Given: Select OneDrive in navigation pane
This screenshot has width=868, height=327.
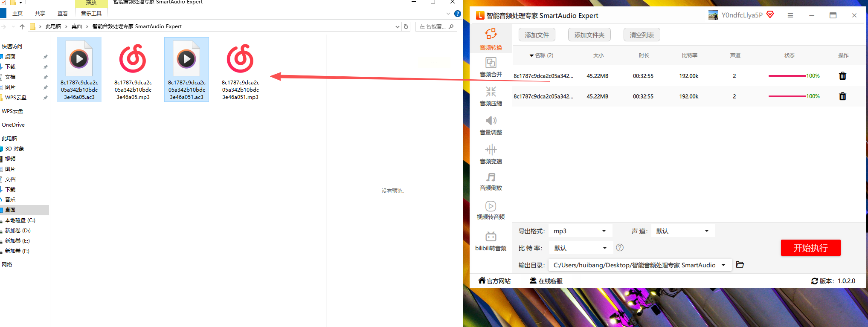Looking at the screenshot, I should [13, 125].
